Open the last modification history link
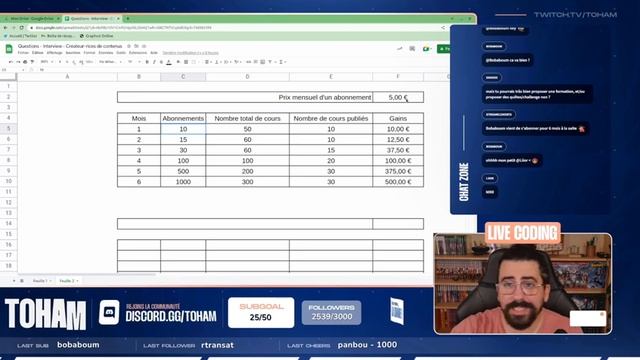Viewport: 640px width, 360px height. (x=191, y=53)
